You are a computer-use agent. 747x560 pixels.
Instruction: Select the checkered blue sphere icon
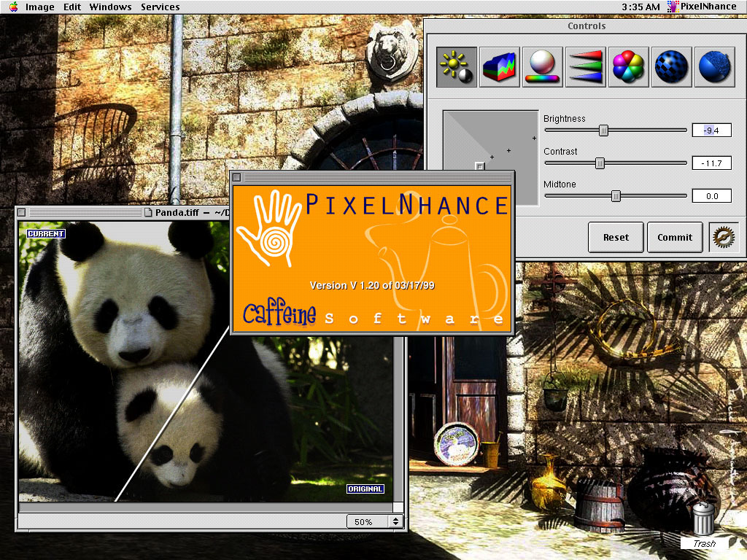click(672, 66)
